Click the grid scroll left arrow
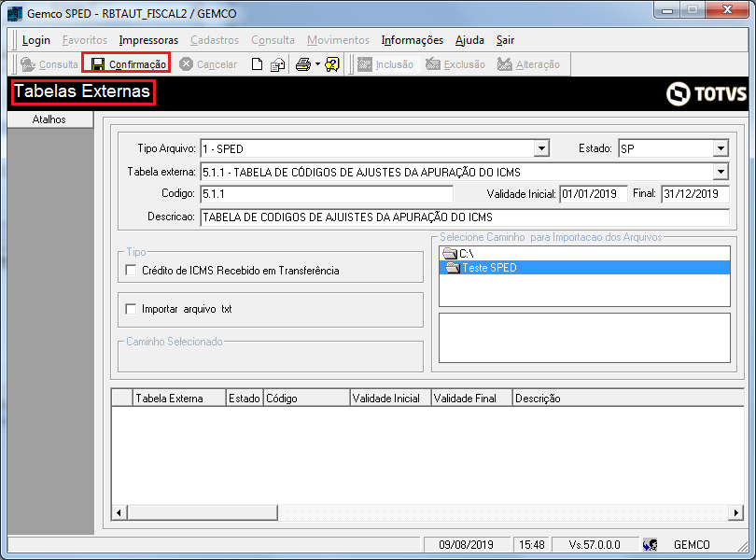 (x=119, y=512)
